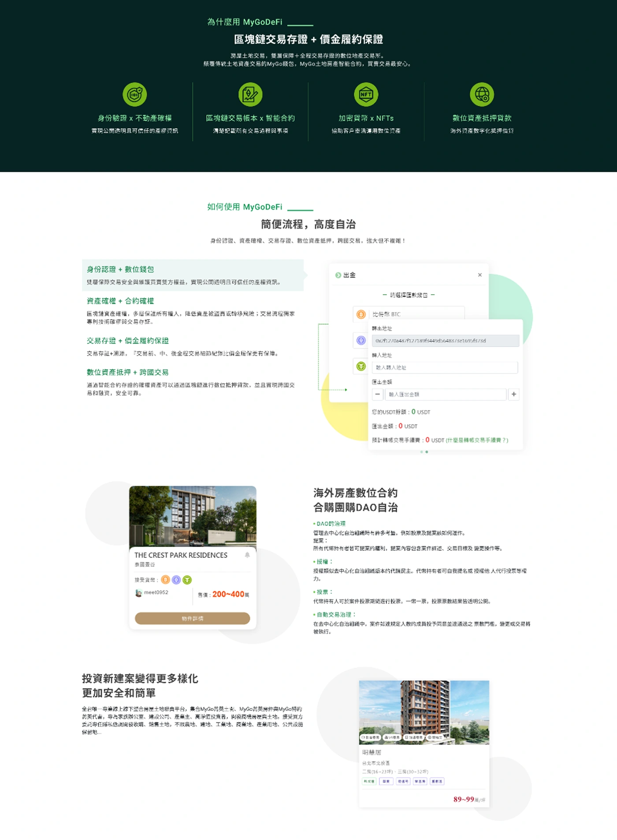The width and height of the screenshot is (617, 840).
Task: Open the 什麼是轉帳交易手續費？ link
Action: click(x=477, y=440)
